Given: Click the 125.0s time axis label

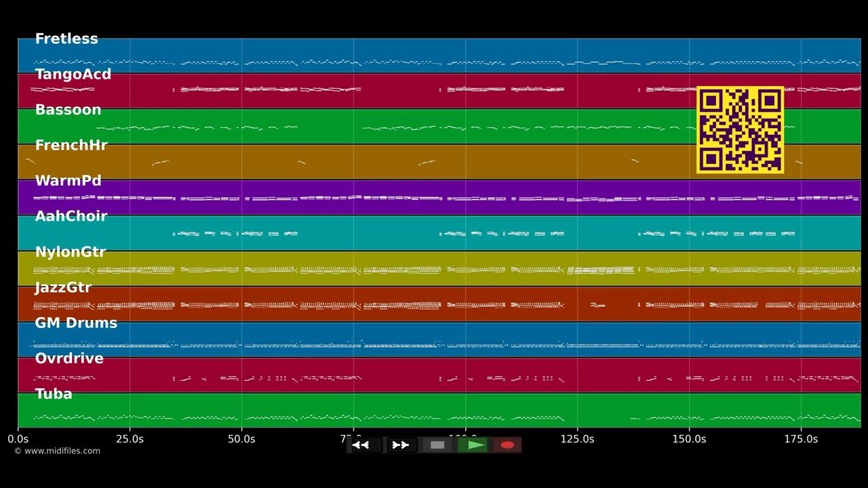Looking at the screenshot, I should click(577, 439).
